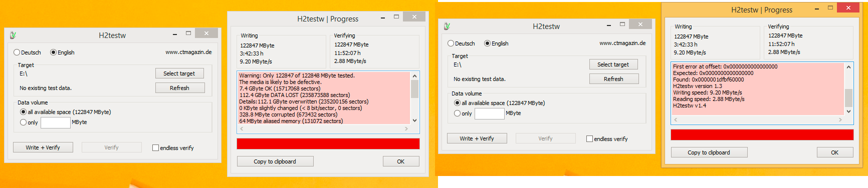Viewport: 868px width, 188px height.
Task: Click 'Select target' in right H2testw window
Action: 613,64
